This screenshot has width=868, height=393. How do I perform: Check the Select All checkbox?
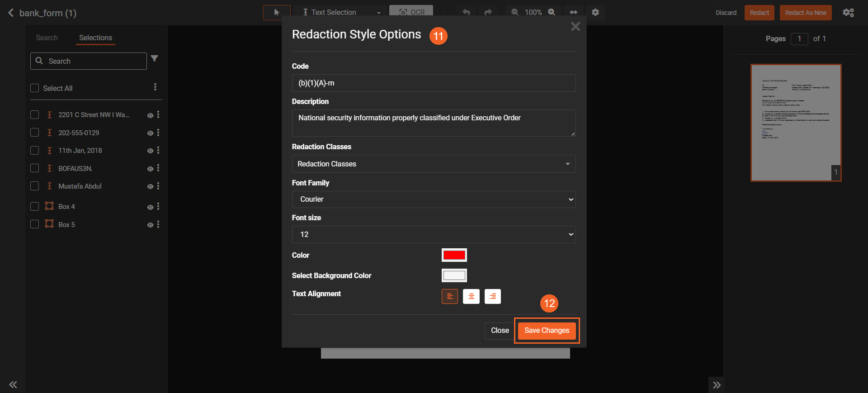tap(35, 88)
